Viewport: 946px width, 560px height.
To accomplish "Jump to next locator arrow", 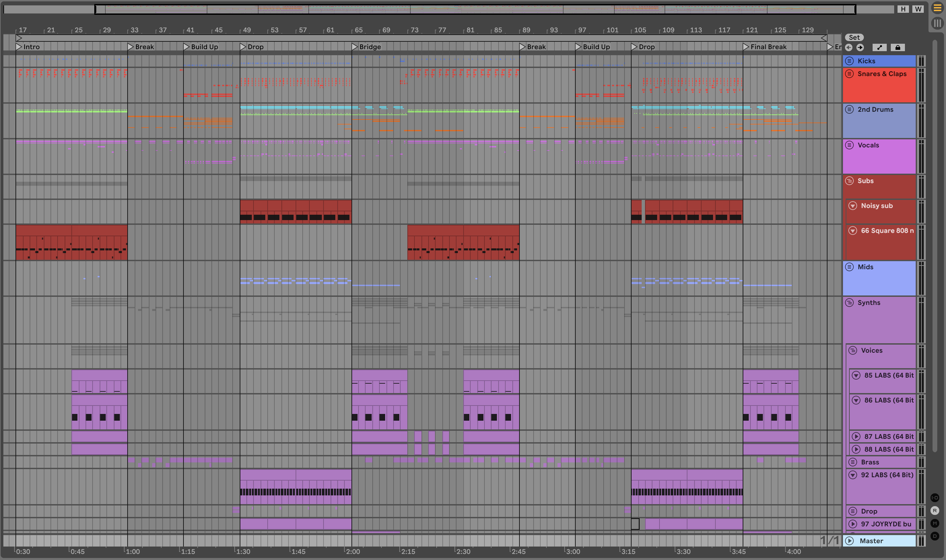I will click(x=860, y=47).
